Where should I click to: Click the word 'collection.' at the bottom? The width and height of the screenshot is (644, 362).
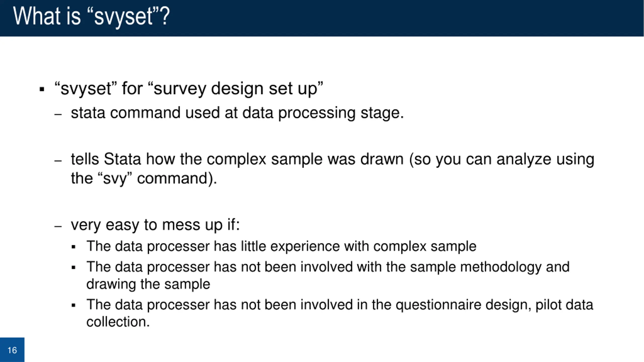point(118,322)
